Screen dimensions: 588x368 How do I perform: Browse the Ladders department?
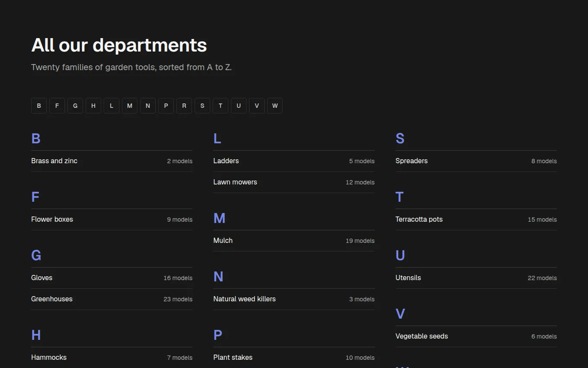(294, 161)
